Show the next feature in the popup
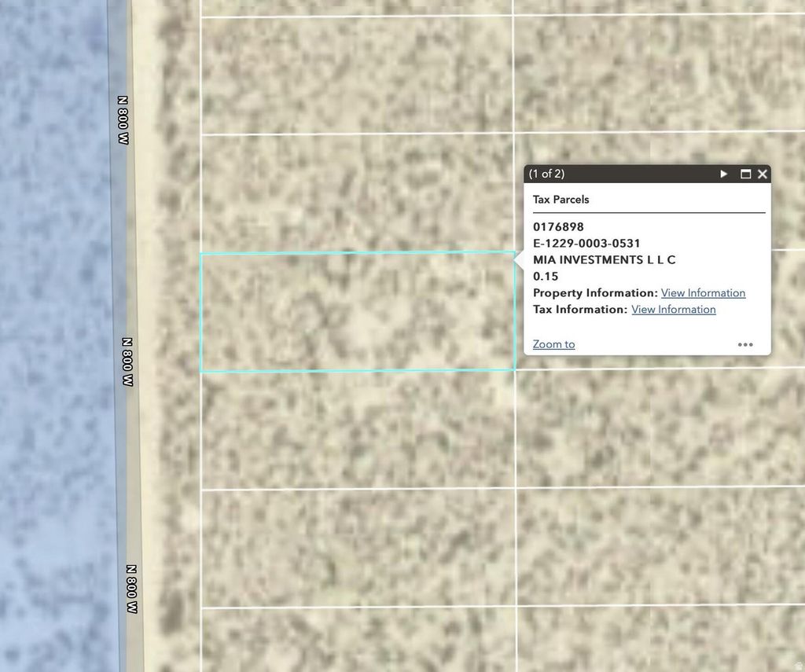The height and width of the screenshot is (672, 805). pyautogui.click(x=724, y=174)
